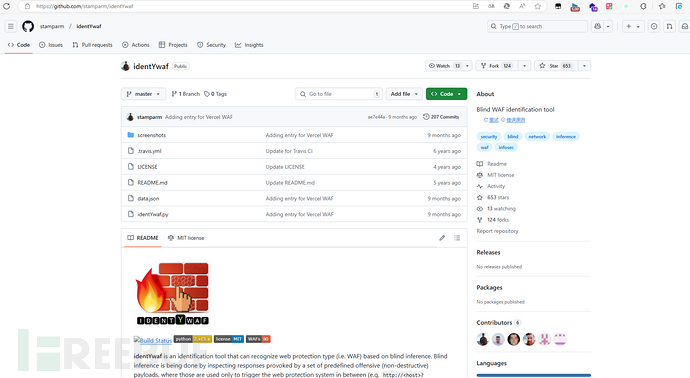Click the stamparm owner link in the breadcrumb
The image size is (690, 378).
tap(52, 26)
